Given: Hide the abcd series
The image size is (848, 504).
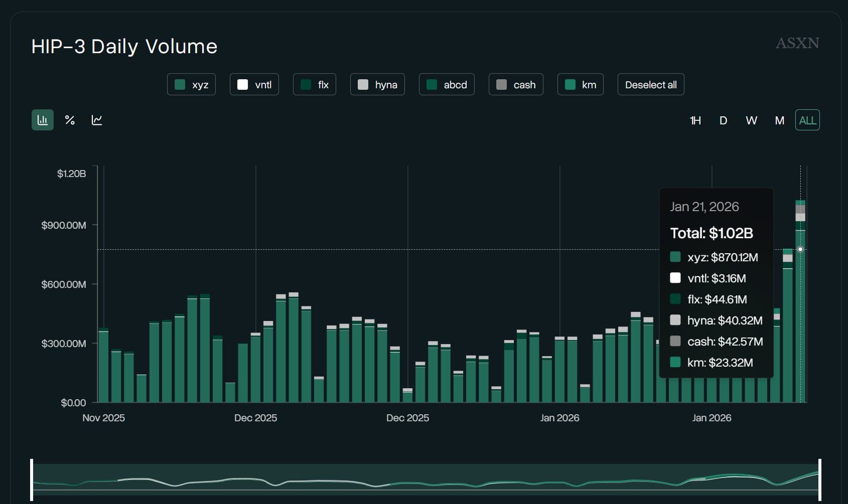Looking at the screenshot, I should tap(447, 85).
